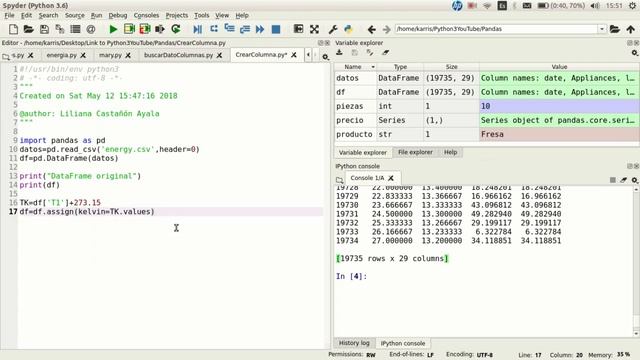640x360 pixels.
Task: Open the View menu
Action: pyautogui.click(x=222, y=16)
